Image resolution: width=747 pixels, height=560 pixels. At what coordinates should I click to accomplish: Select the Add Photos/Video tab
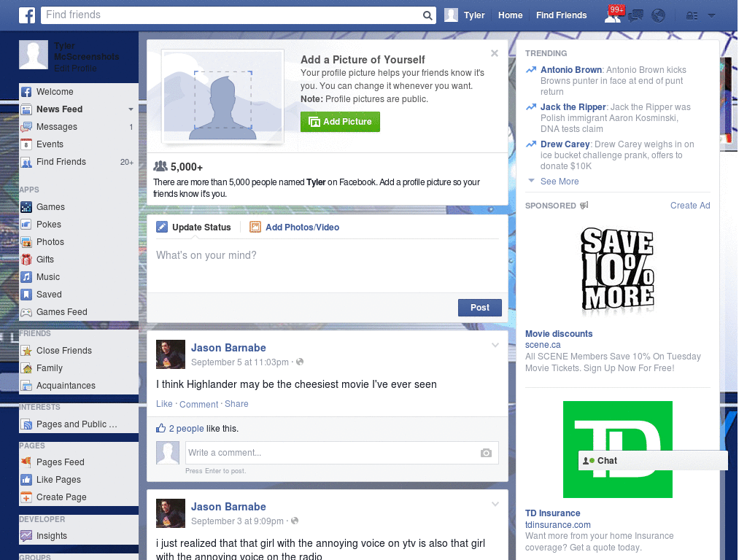(295, 227)
